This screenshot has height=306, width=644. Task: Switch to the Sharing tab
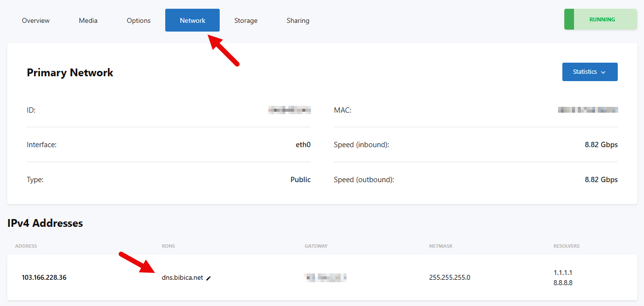[298, 20]
